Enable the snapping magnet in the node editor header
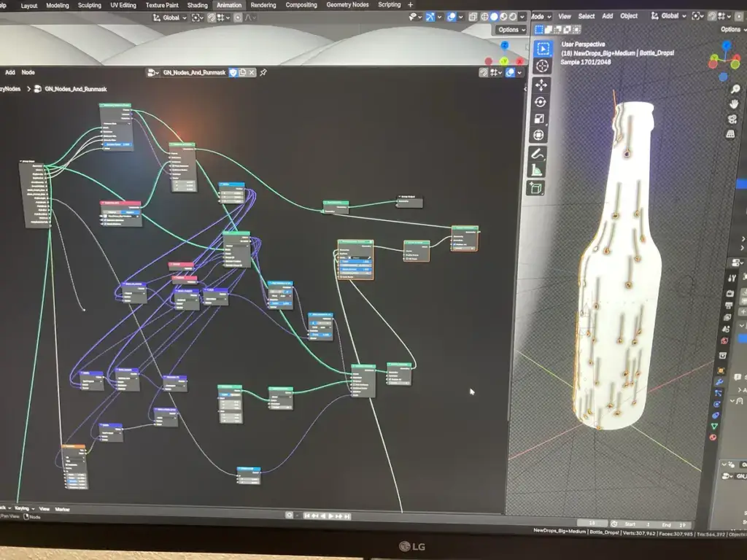 point(484,72)
